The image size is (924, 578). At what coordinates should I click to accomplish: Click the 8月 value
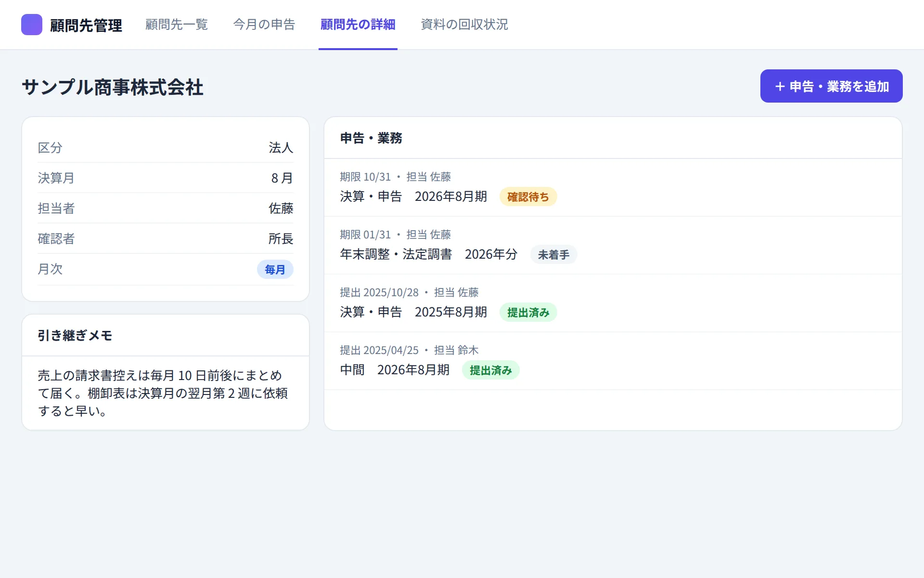point(282,178)
